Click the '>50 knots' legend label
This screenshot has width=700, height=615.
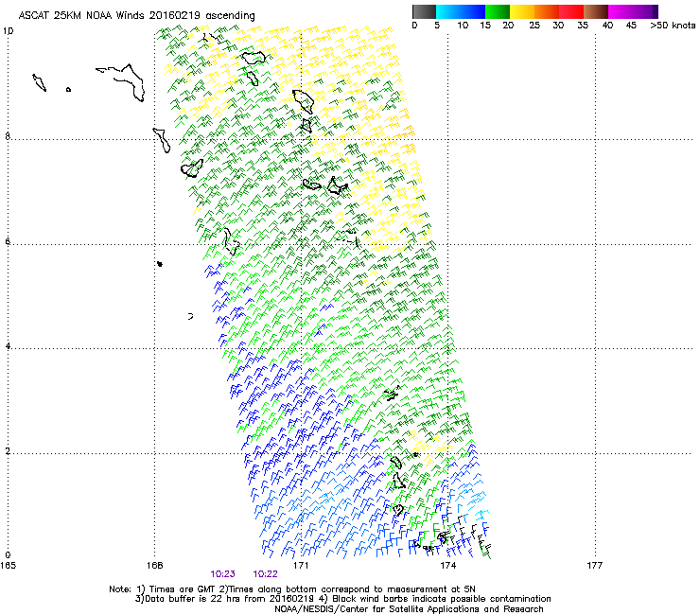673,26
